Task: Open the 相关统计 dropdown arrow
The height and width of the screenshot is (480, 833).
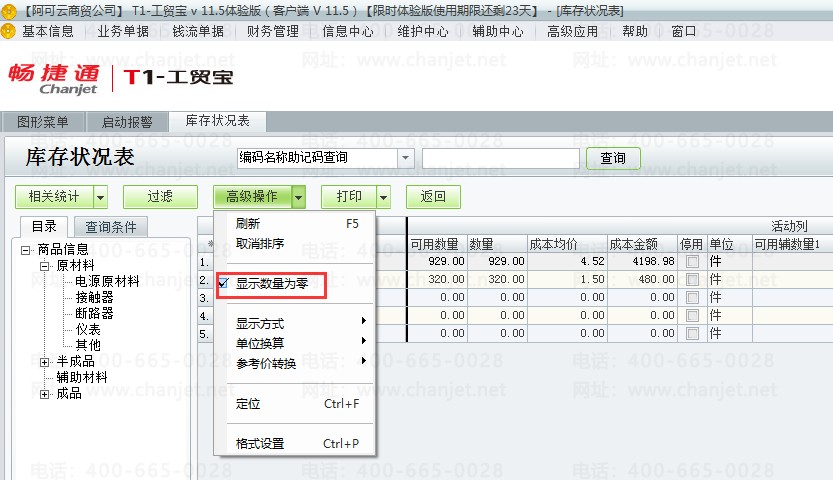Action: coord(100,198)
